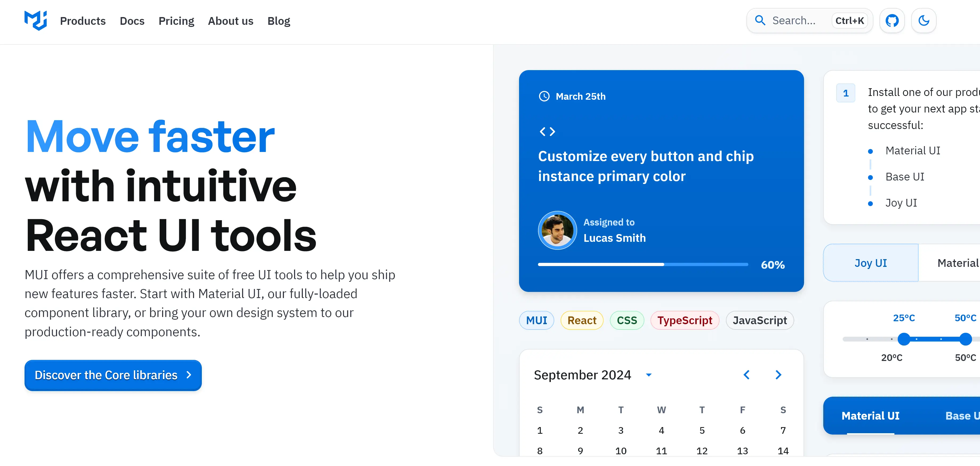Image resolution: width=980 pixels, height=466 pixels.
Task: Click the MUI logo in the header
Action: click(35, 20)
